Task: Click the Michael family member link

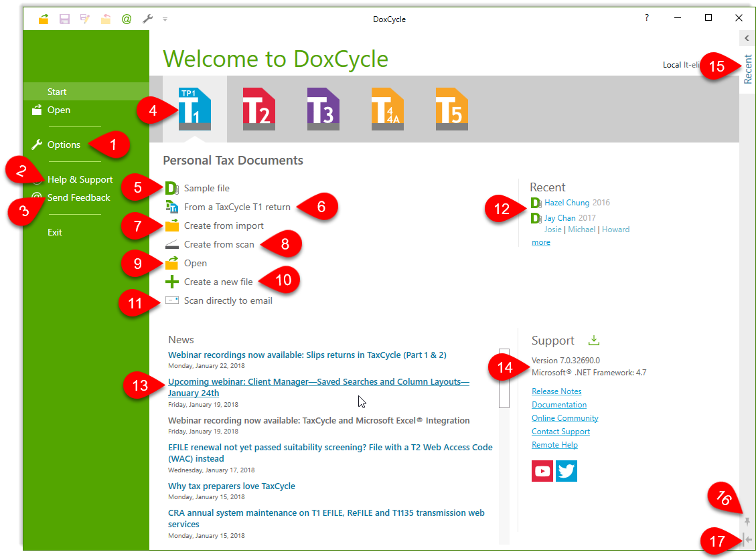Action: pyautogui.click(x=581, y=230)
